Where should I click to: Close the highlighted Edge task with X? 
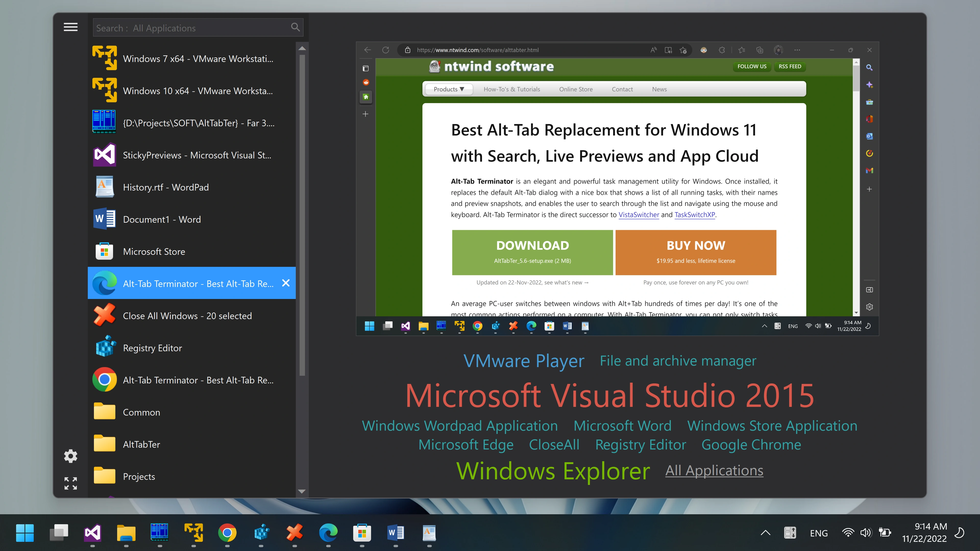[x=286, y=283]
